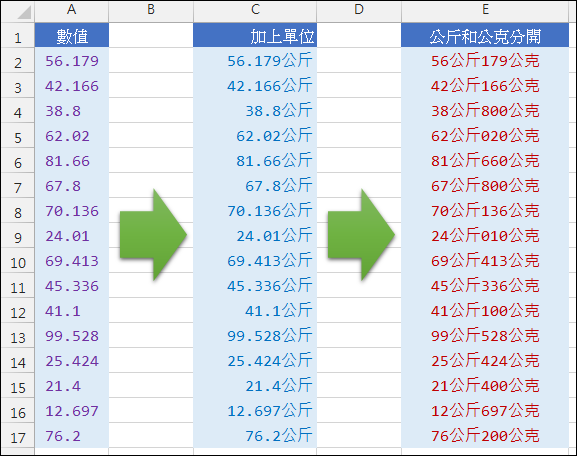The width and height of the screenshot is (577, 456).
Task: Select cell 99公斤528公克
Action: (x=485, y=336)
